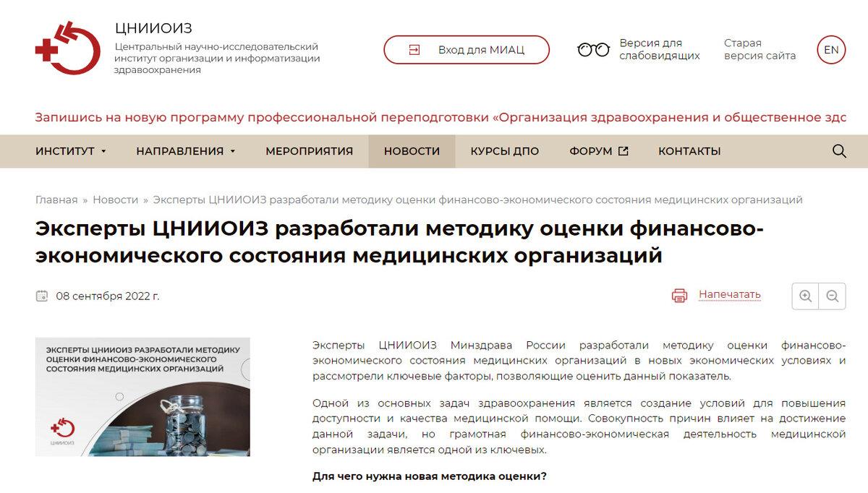Click the glasses accessibility icon
868x493 pixels.
point(593,49)
